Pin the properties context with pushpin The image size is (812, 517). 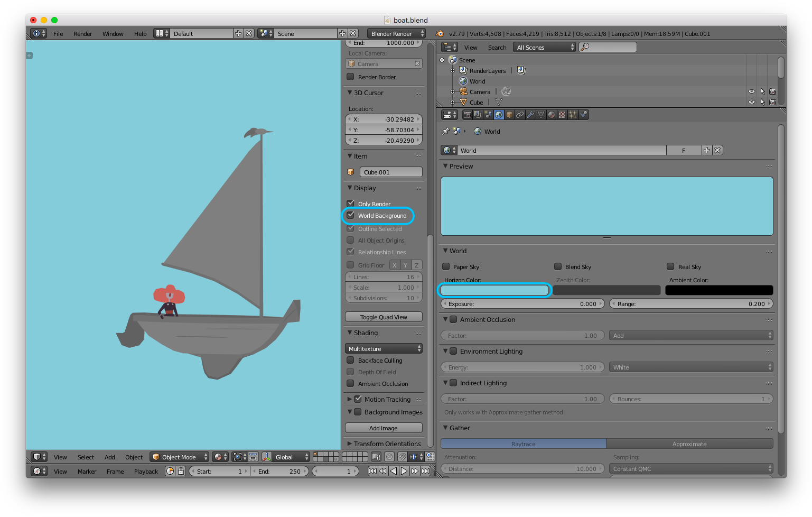click(445, 131)
